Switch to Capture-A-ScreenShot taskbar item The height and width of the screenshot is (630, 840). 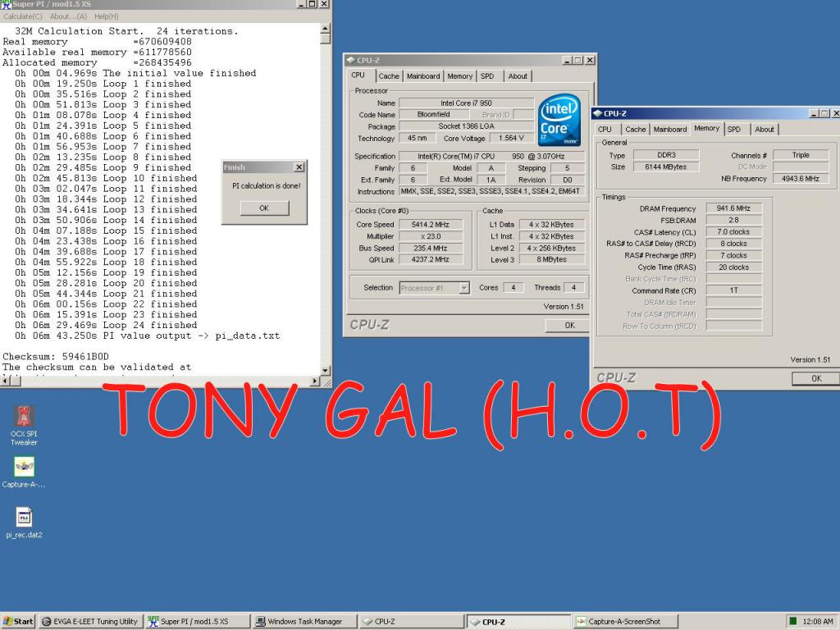(625, 622)
